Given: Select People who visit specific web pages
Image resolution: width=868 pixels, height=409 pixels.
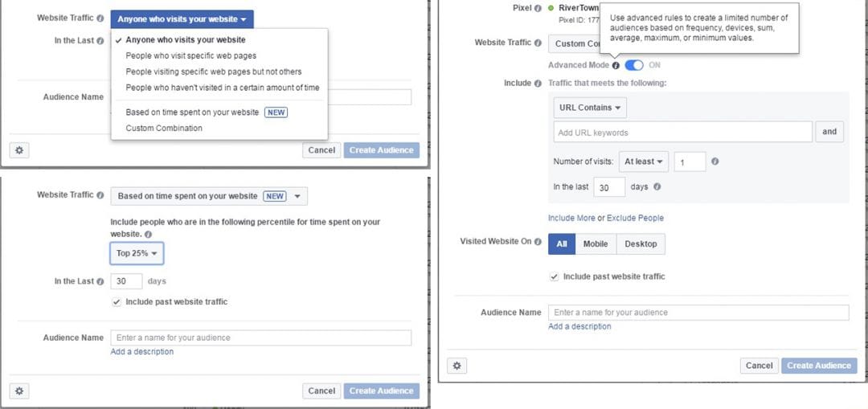Looking at the screenshot, I should tap(191, 56).
